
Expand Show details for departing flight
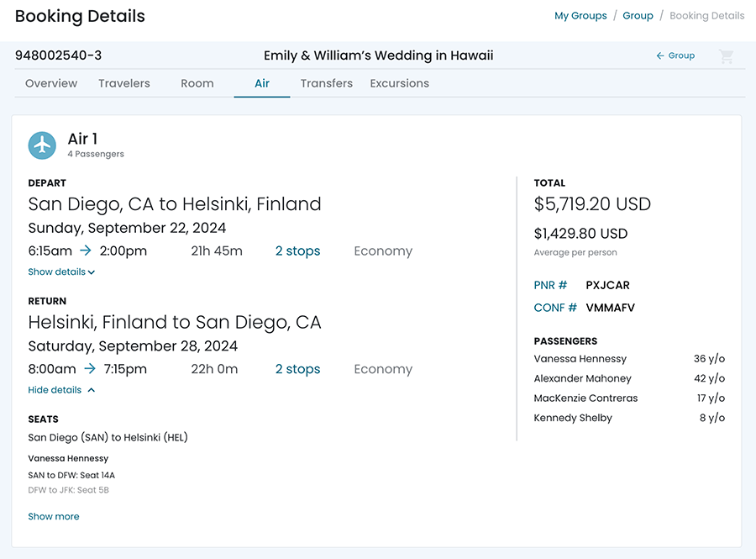click(61, 272)
